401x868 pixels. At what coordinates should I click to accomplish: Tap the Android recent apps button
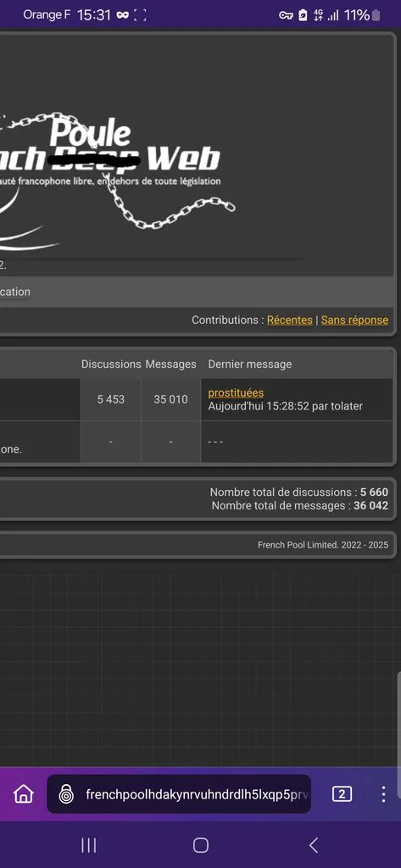(x=89, y=845)
